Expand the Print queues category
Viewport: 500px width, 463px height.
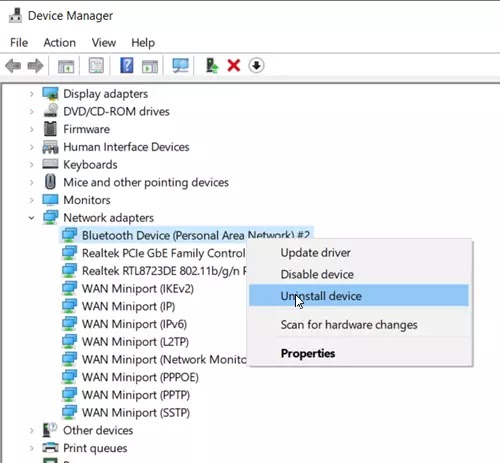pos(31,448)
